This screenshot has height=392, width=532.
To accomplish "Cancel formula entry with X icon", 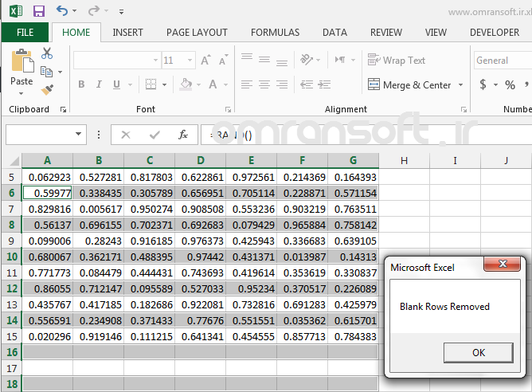I will (x=126, y=135).
